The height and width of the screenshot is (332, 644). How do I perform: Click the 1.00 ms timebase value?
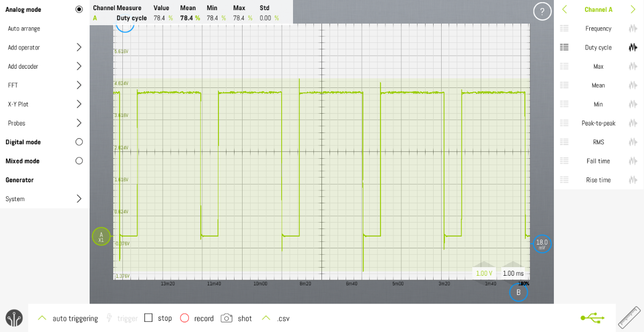513,273
